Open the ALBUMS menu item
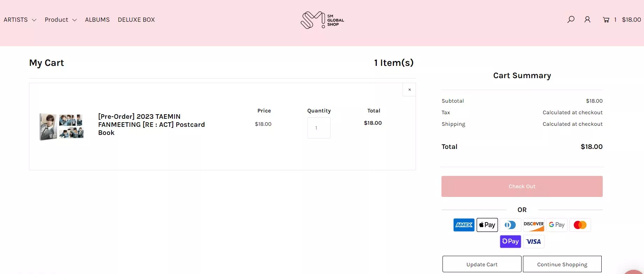644x274 pixels. pos(97,20)
